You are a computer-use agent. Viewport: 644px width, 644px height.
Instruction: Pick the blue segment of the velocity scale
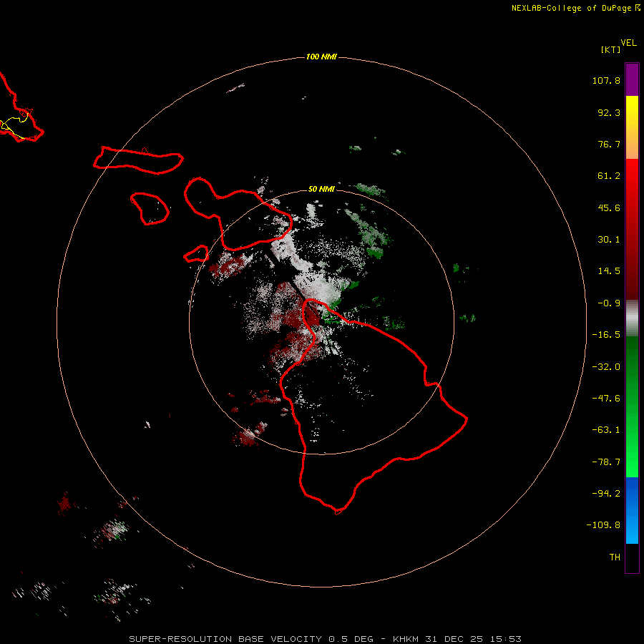(x=632, y=510)
